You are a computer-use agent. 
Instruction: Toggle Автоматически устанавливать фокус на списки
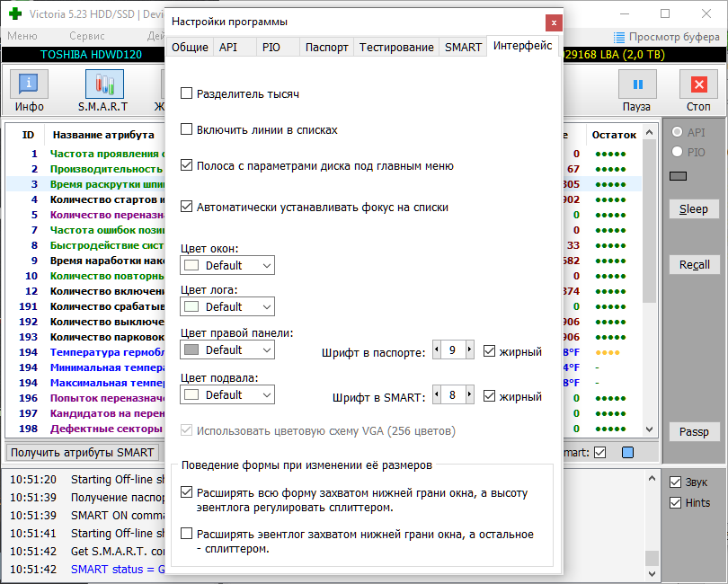click(186, 207)
